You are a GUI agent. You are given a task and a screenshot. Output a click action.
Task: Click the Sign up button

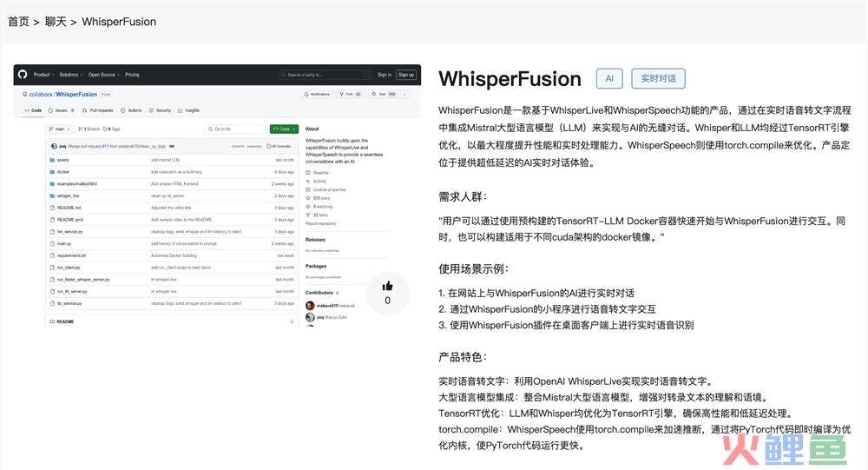tap(406, 75)
